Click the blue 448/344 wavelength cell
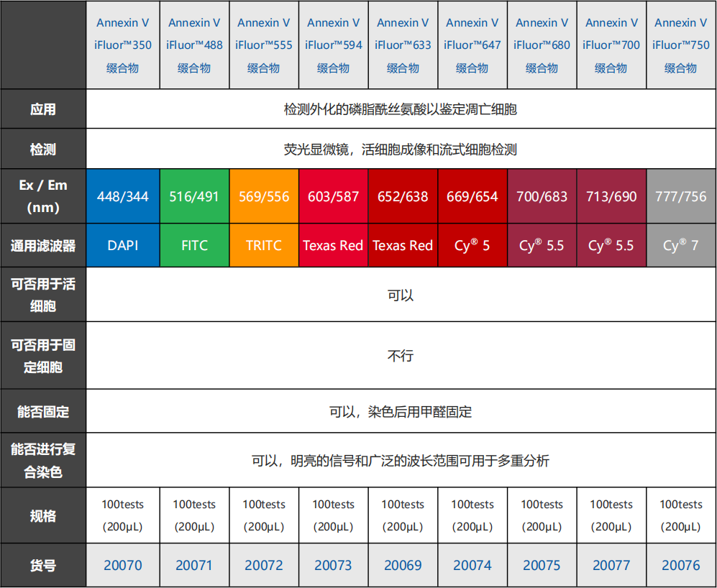This screenshot has height=588, width=717. [x=123, y=196]
